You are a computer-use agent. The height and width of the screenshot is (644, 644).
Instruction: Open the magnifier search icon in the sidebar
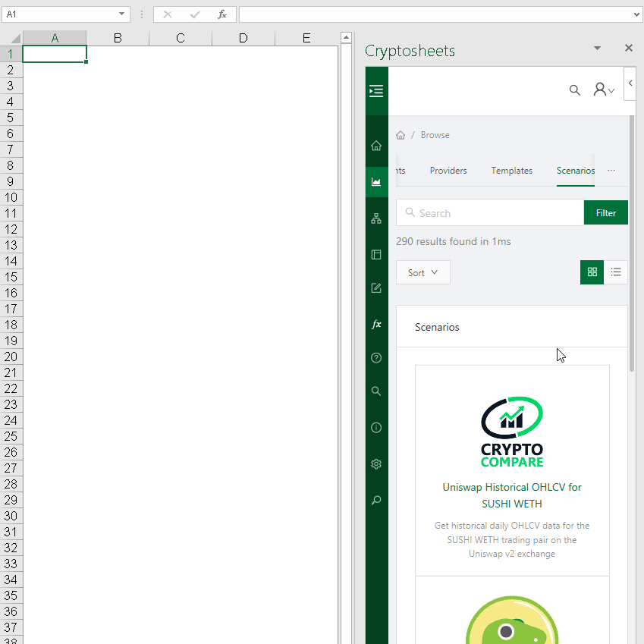coord(376,391)
